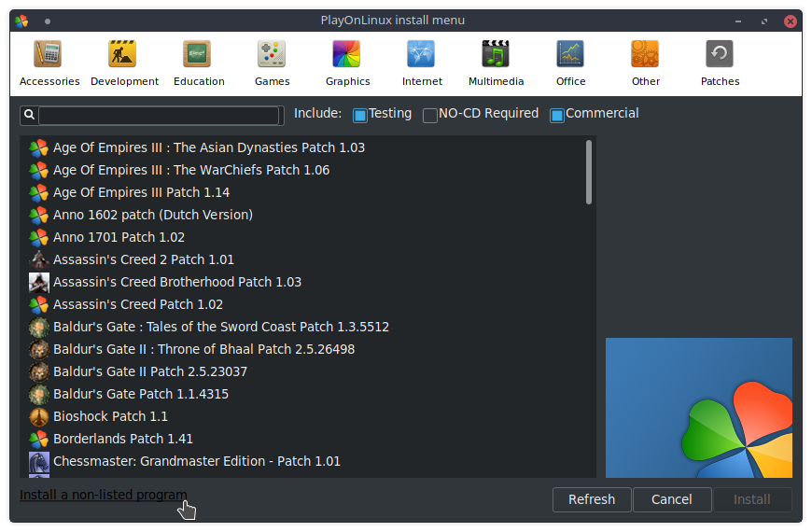This screenshot has height=532, width=812.
Task: Open the Graphics category
Action: click(x=347, y=63)
